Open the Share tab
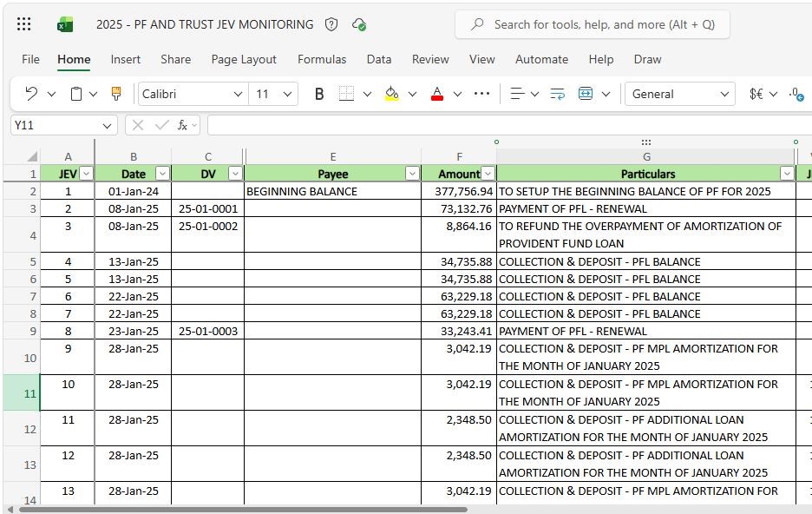Viewport: 812px width, 514px height. click(x=175, y=59)
